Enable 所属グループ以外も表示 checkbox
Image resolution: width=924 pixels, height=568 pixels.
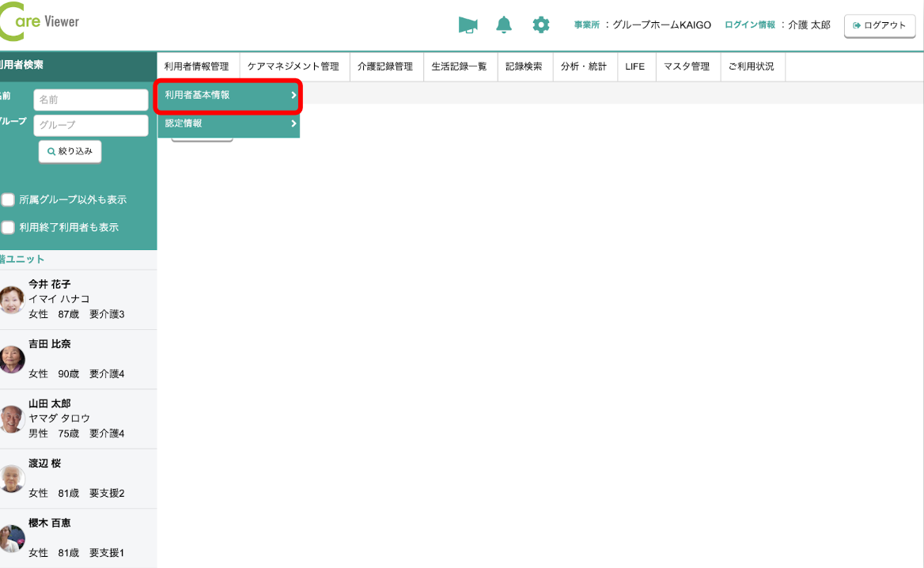coord(8,199)
